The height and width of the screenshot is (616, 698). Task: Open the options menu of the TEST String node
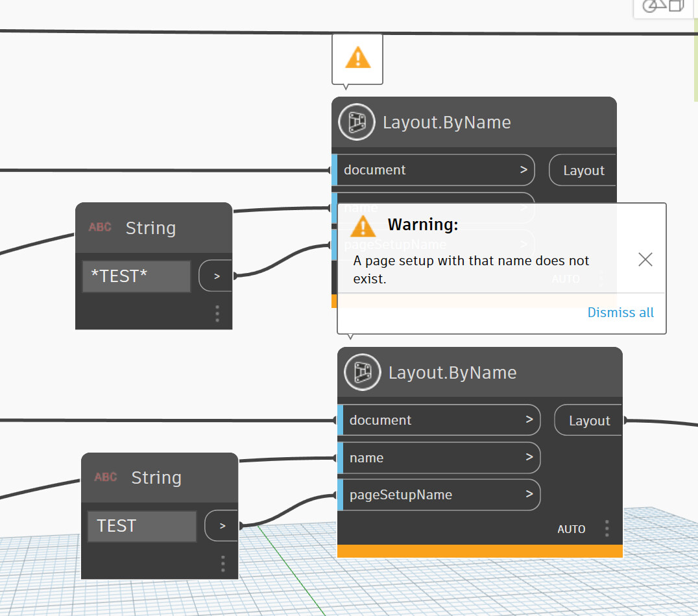pyautogui.click(x=223, y=564)
